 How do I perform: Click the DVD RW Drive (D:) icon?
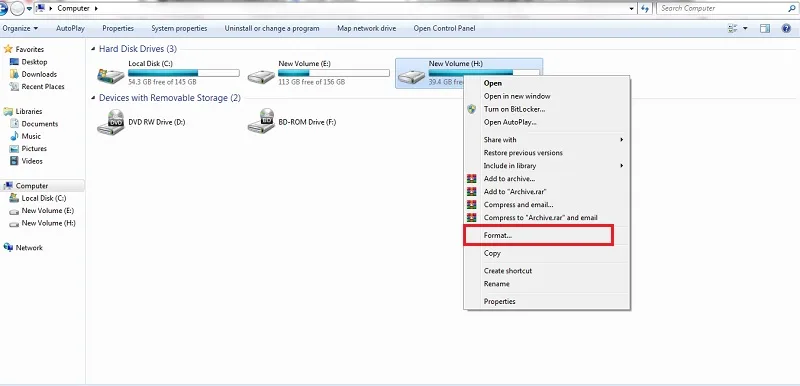pos(111,122)
